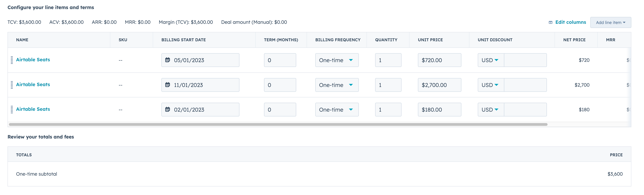Click the drag handle of the 11/01/2023 row
The width and height of the screenshot is (644, 195).
pos(12,85)
